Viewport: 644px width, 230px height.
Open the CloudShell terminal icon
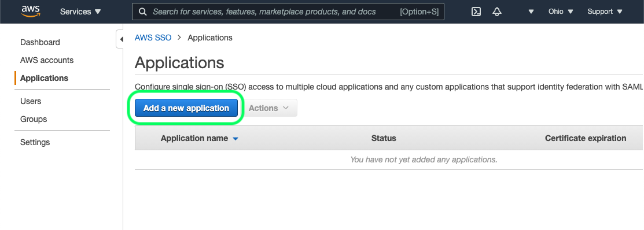coord(476,12)
